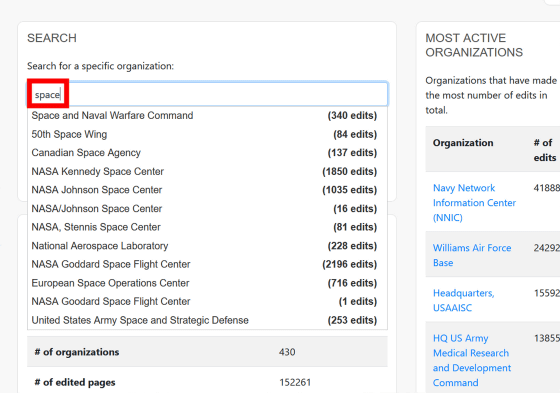This screenshot has width=560, height=393.
Task: Click the (137 edits) count
Action: point(352,153)
